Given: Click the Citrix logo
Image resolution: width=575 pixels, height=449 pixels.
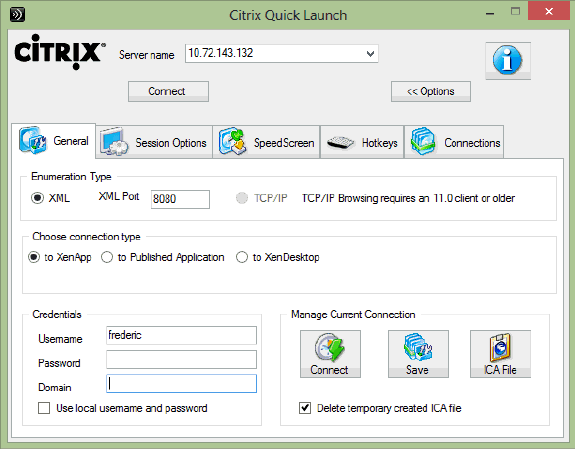Looking at the screenshot, I should click(x=60, y=52).
